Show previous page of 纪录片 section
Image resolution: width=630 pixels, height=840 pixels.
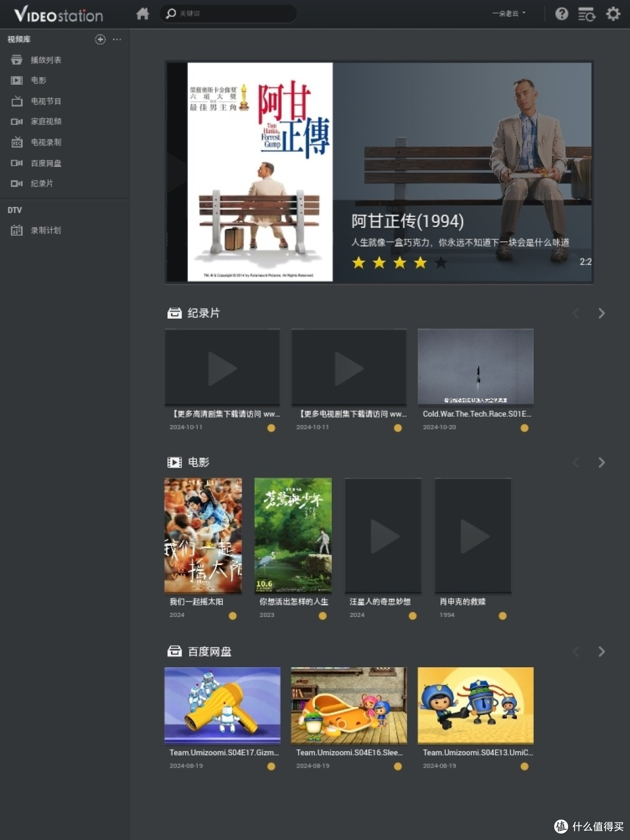[x=576, y=313]
